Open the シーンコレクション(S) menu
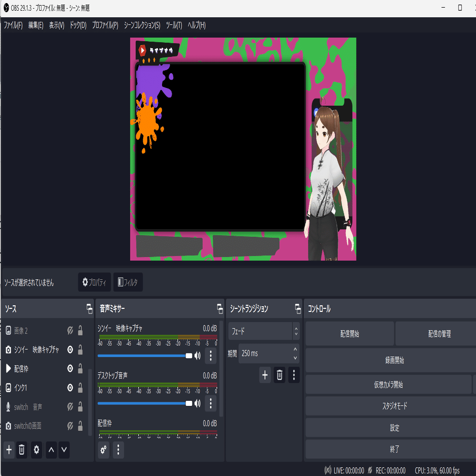 pyautogui.click(x=142, y=25)
